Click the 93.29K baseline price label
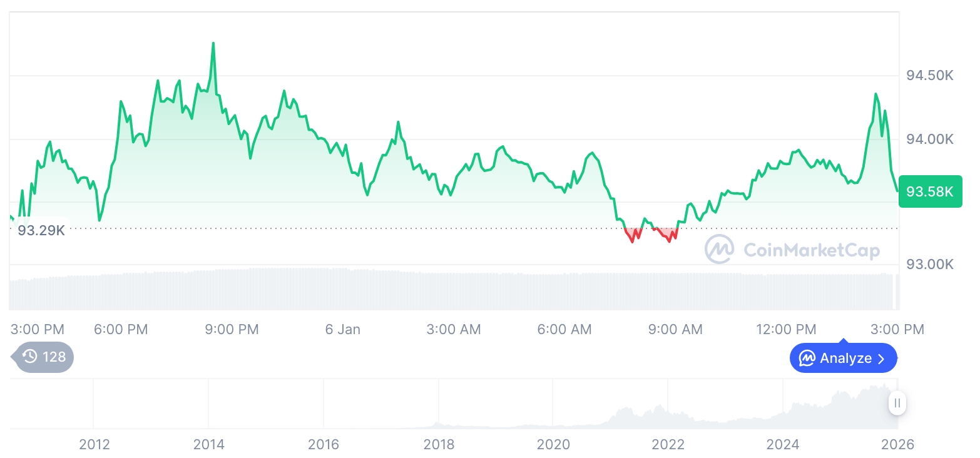The image size is (980, 458). point(41,230)
